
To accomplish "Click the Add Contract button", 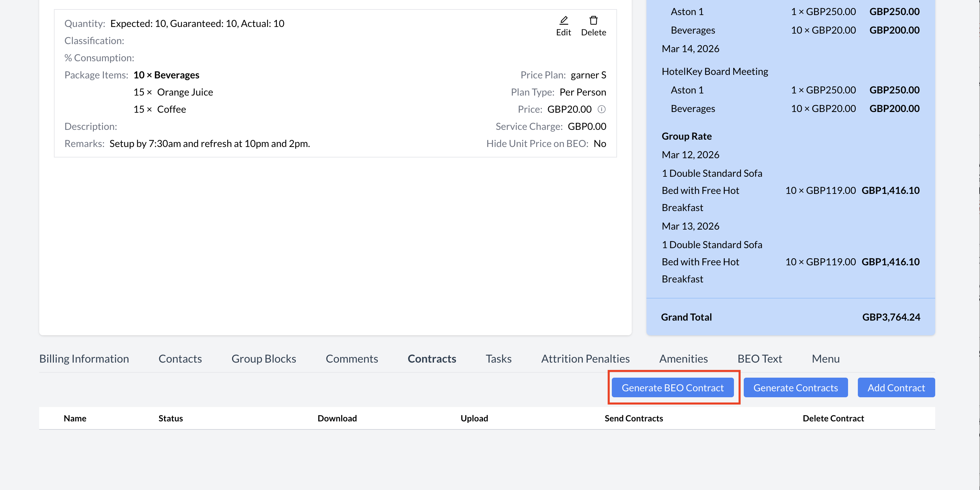I will [896, 387].
